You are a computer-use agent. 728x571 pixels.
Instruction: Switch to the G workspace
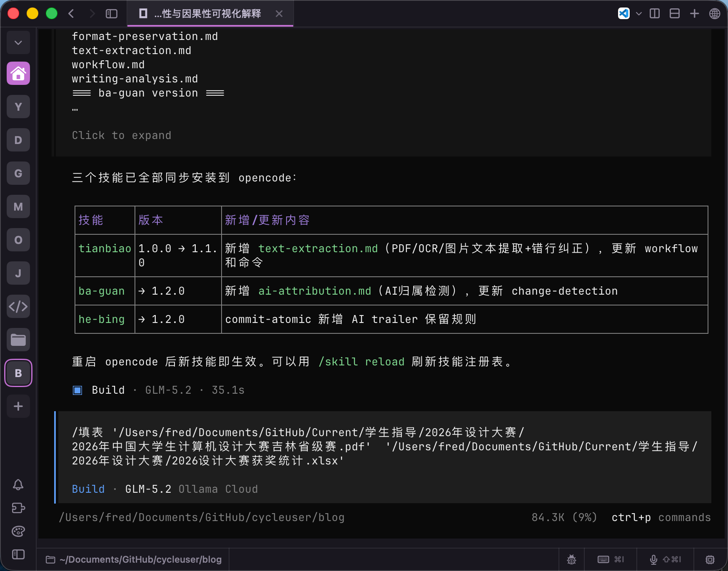point(18,174)
